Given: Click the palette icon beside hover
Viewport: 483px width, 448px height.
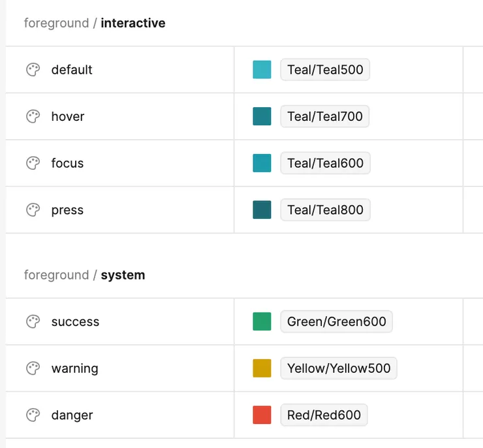Looking at the screenshot, I should pos(33,117).
